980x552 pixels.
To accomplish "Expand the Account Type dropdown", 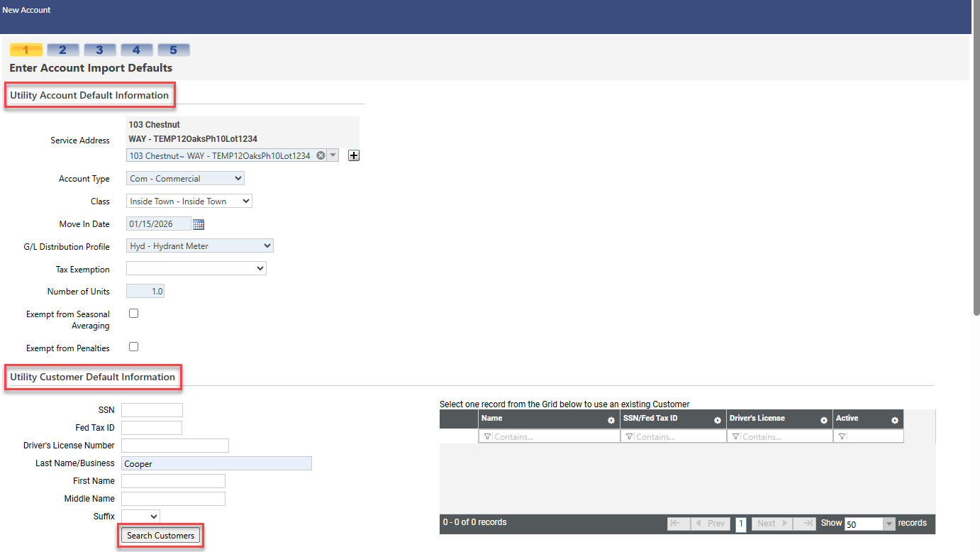I will (186, 179).
